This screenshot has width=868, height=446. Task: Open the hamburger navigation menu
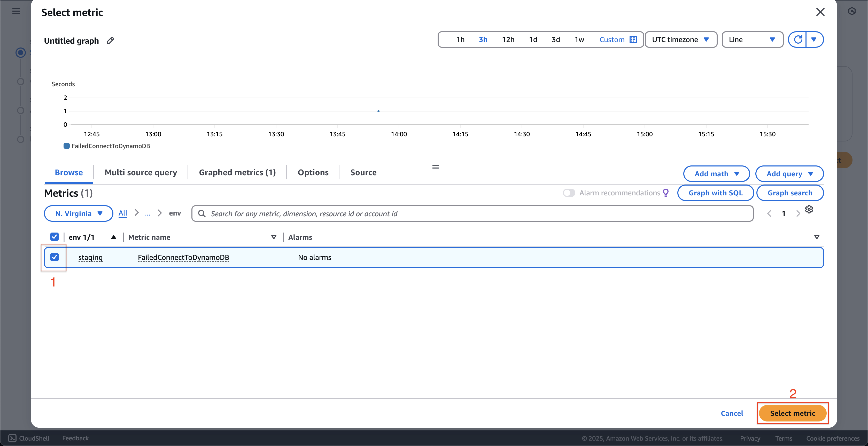16,11
